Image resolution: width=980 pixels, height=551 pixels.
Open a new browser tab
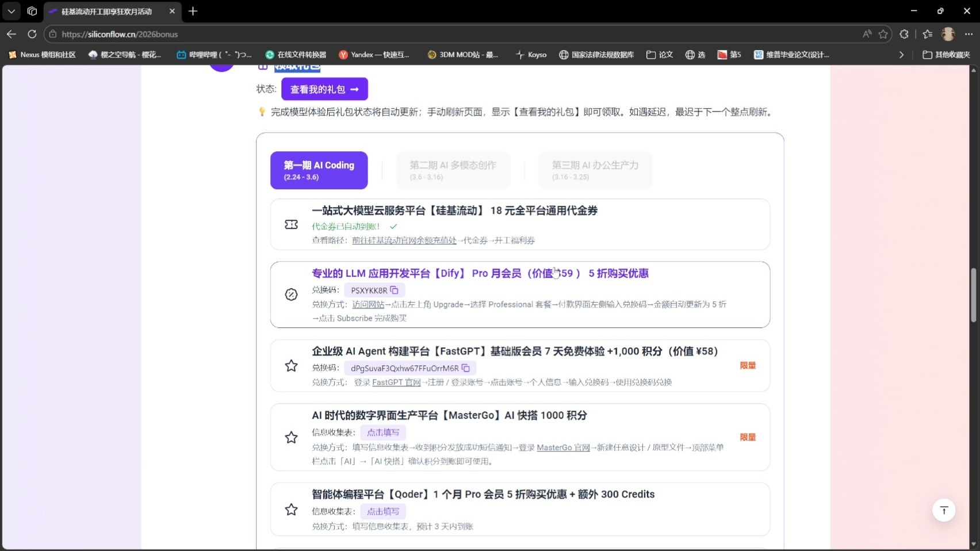pyautogui.click(x=193, y=11)
